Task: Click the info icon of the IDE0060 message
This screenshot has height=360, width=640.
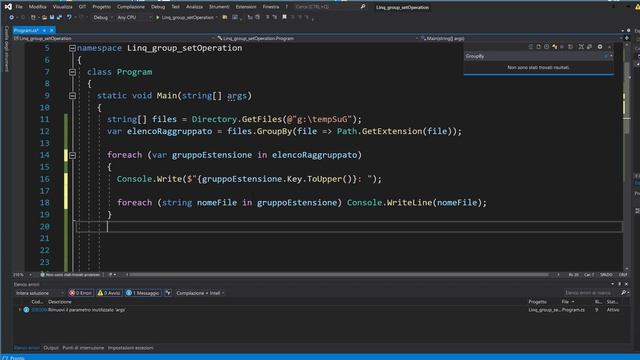Action: tap(26, 310)
